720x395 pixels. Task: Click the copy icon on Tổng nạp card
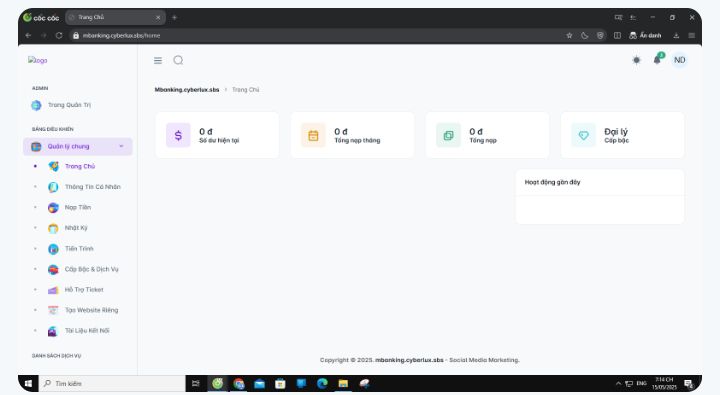(x=448, y=135)
